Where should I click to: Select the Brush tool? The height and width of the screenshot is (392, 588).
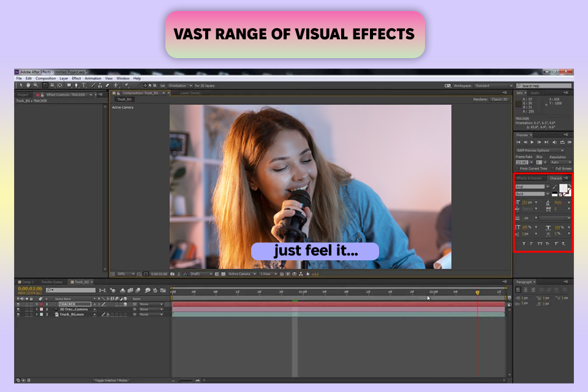pyautogui.click(x=94, y=86)
